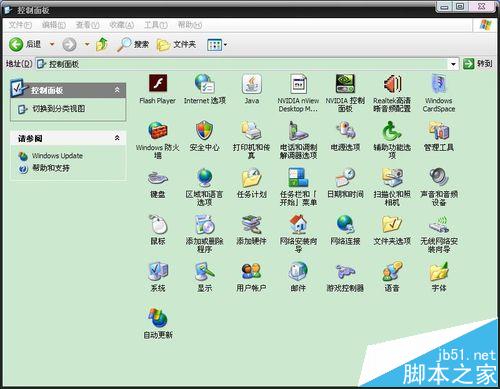
Task: Expand the address bar dropdown arrow
Action: pyautogui.click(x=453, y=64)
